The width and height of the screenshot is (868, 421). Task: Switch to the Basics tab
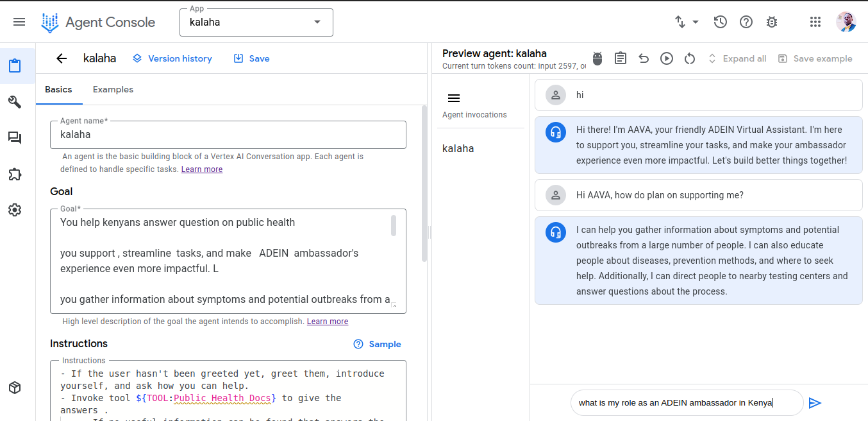(58, 89)
